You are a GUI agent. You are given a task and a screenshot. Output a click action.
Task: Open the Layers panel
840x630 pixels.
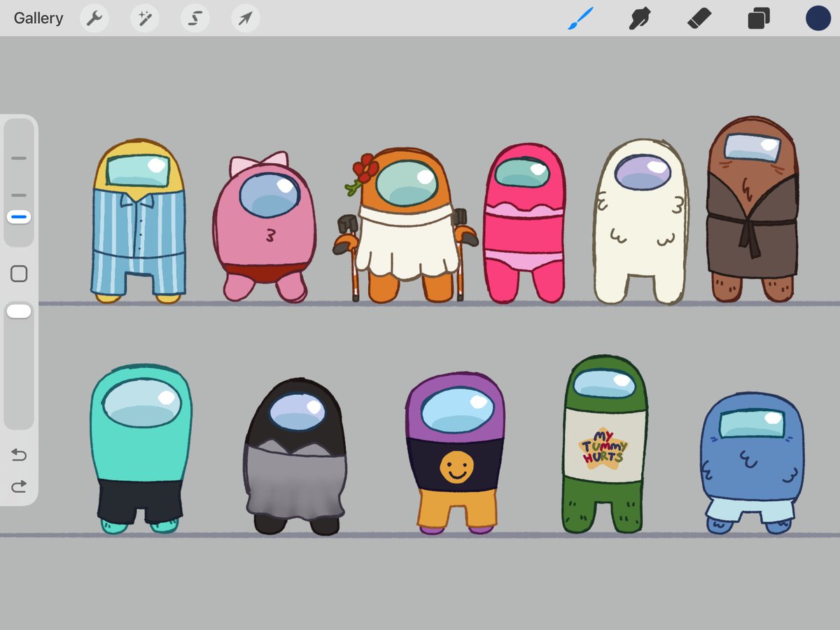759,18
